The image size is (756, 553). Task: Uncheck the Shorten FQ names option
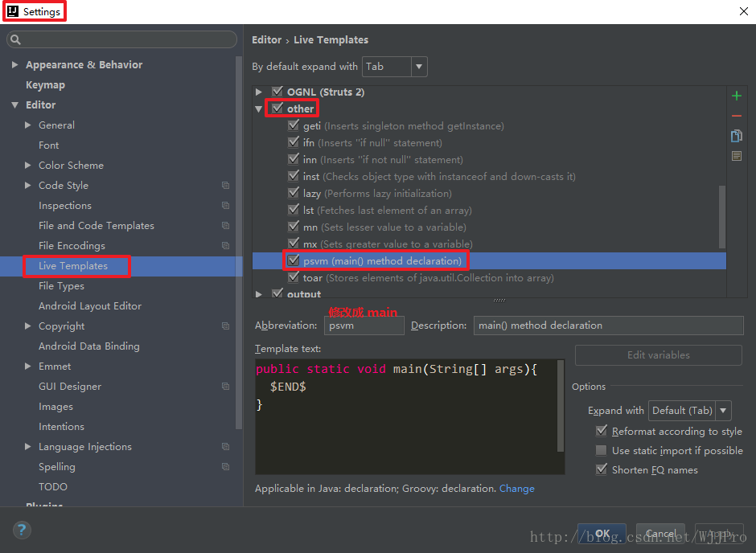coord(602,470)
